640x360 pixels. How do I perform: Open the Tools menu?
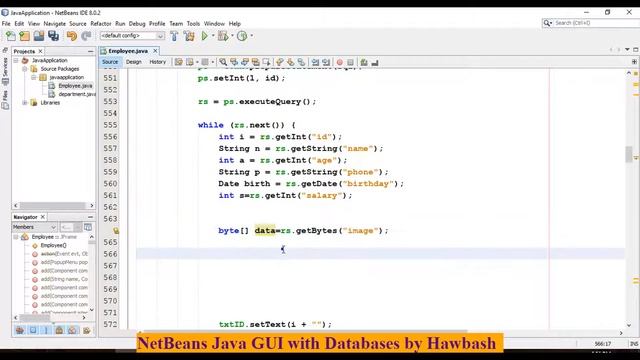tap(193, 24)
